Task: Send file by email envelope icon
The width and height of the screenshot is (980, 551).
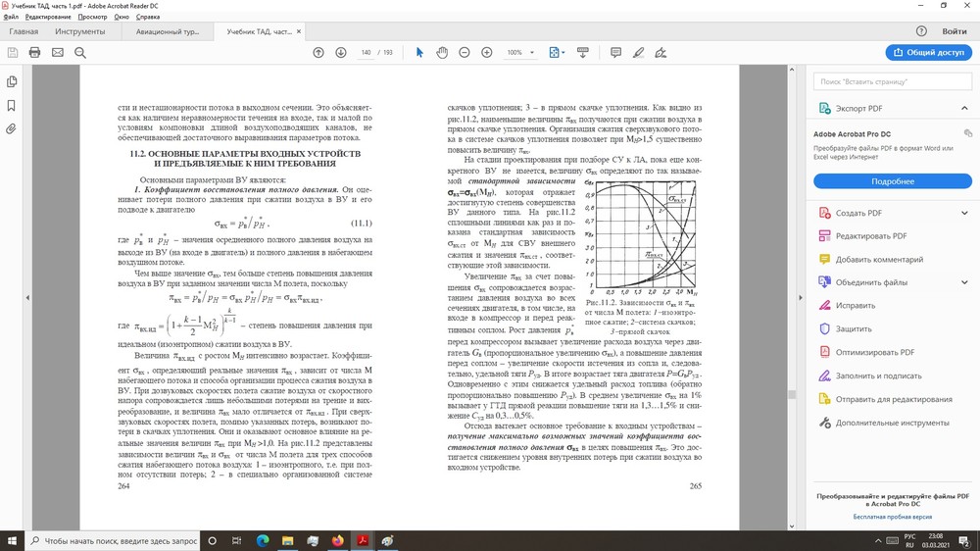Action: [58, 53]
